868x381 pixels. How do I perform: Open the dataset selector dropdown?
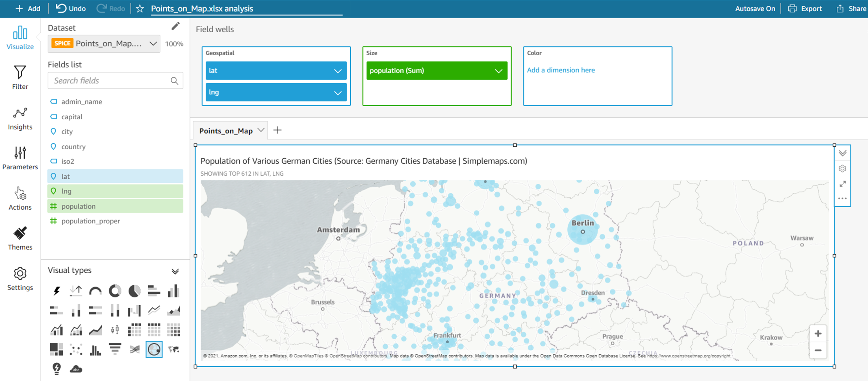click(153, 43)
